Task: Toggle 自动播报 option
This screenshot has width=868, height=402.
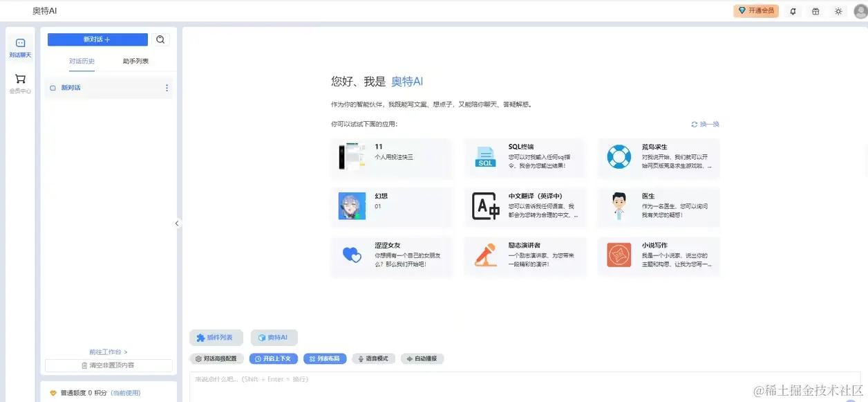Action: coord(422,358)
